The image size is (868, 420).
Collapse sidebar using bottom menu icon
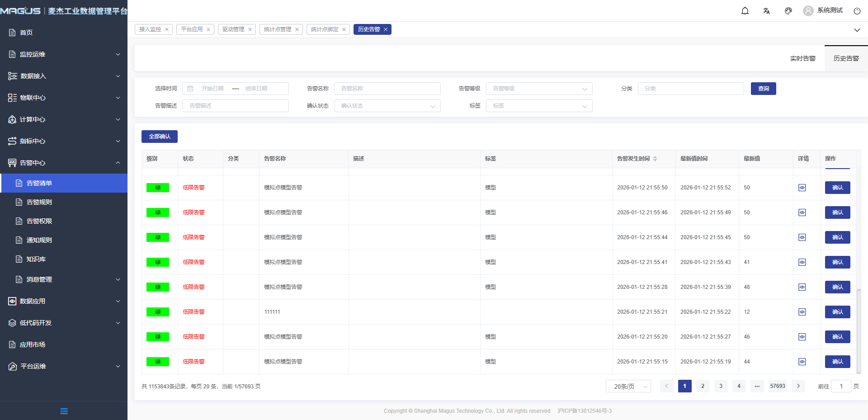coord(64,411)
